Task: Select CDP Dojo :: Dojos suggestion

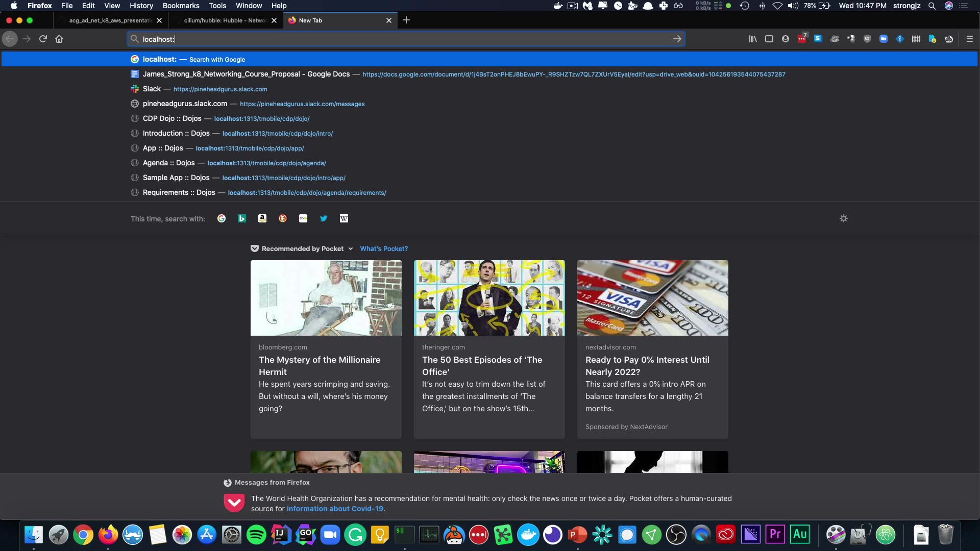Action: coord(172,118)
